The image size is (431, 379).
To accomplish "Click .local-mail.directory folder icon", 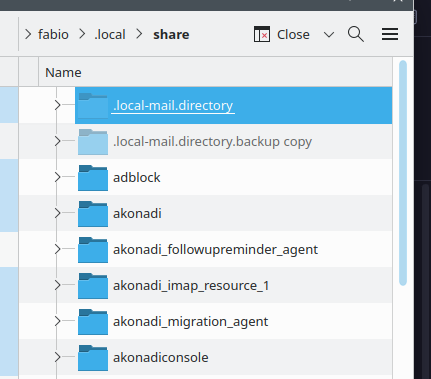I will point(93,106).
